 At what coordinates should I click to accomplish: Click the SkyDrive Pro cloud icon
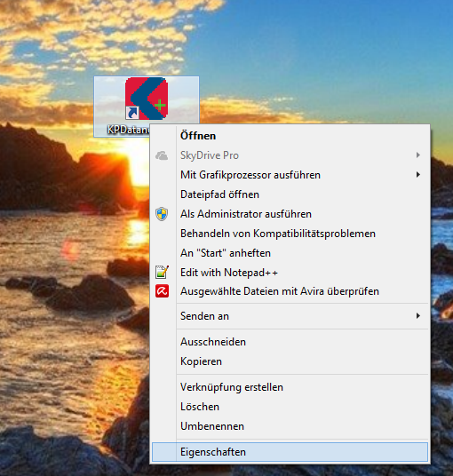(162, 155)
